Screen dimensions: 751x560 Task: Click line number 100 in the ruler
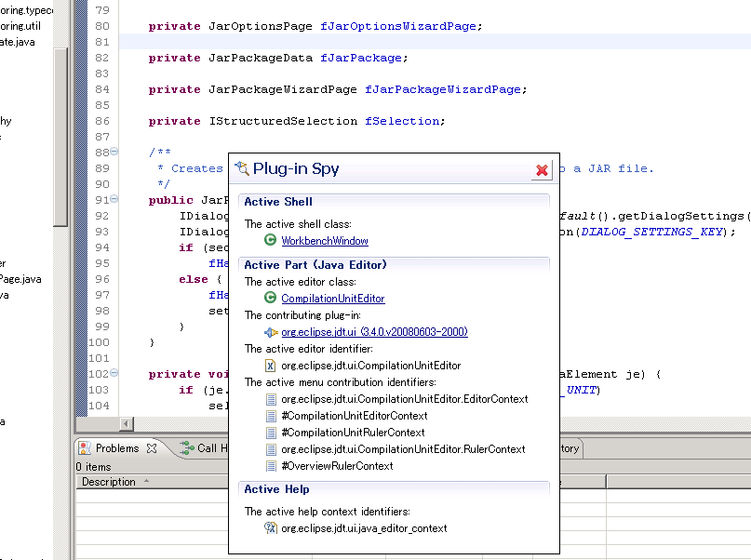click(x=100, y=342)
